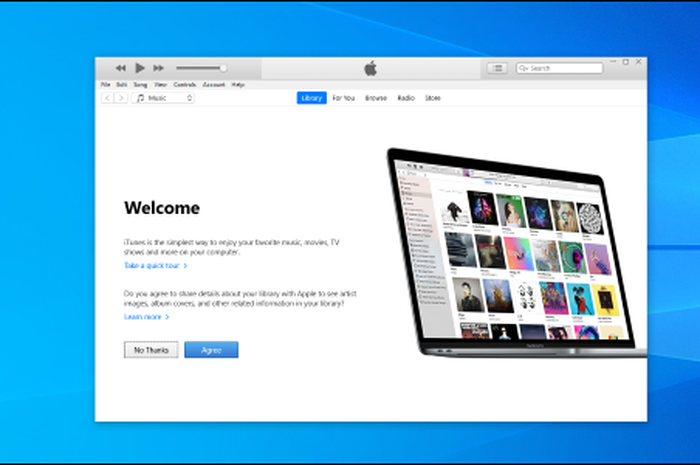
Task: Switch to the Store tab
Action: tap(433, 98)
